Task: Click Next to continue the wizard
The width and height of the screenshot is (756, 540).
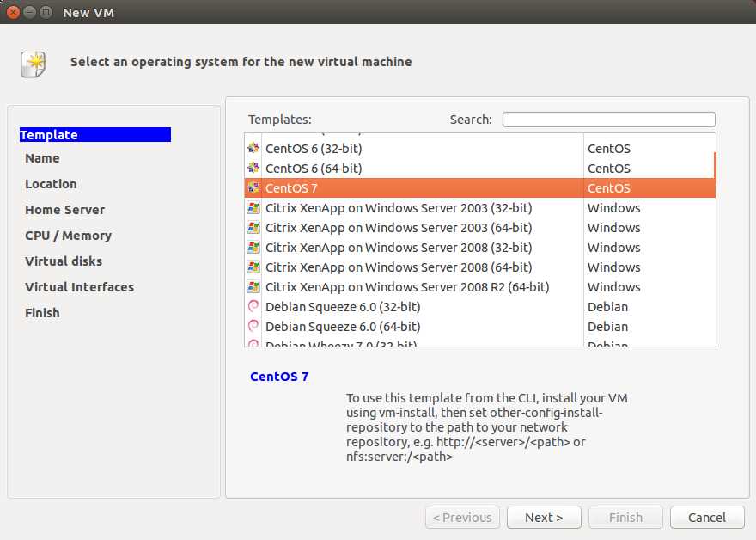Action: [x=544, y=518]
